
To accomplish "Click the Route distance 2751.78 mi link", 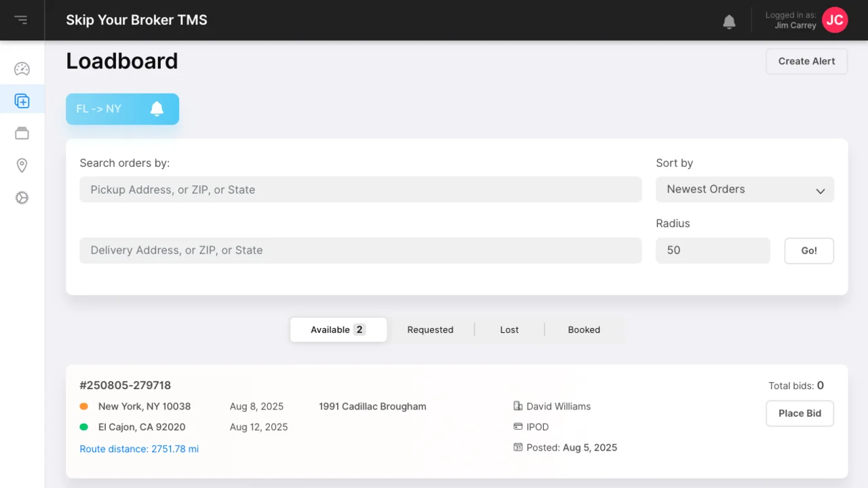I will point(139,449).
